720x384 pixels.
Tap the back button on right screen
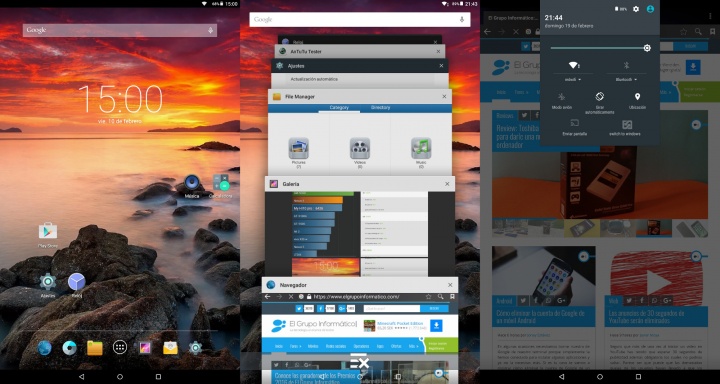pyautogui.click(x=561, y=377)
